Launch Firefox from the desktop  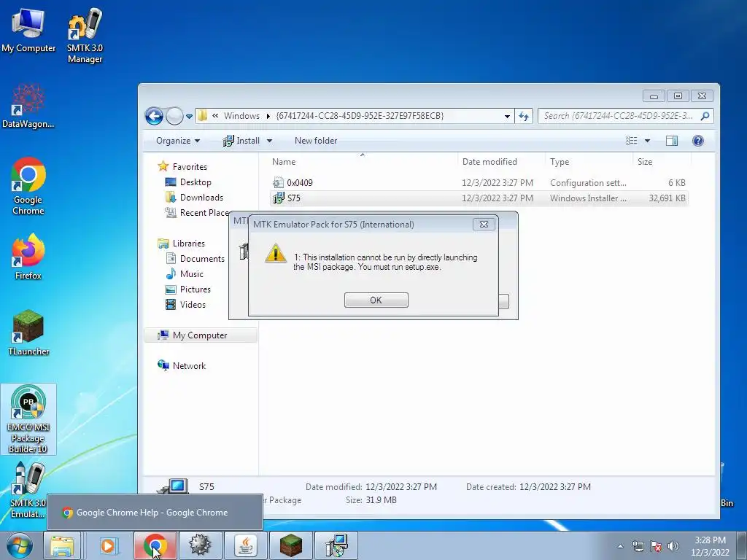(28, 256)
